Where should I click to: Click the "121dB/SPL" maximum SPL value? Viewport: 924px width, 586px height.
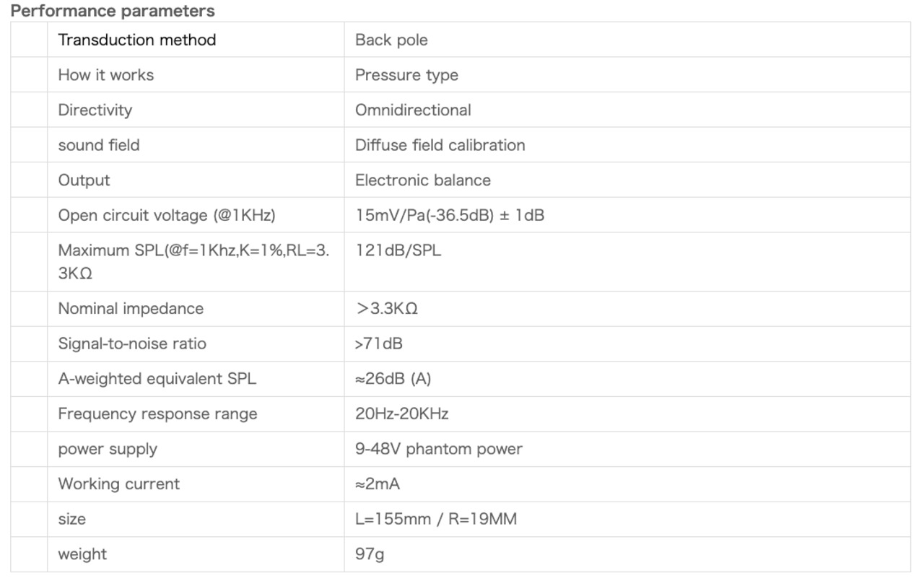[x=398, y=250]
